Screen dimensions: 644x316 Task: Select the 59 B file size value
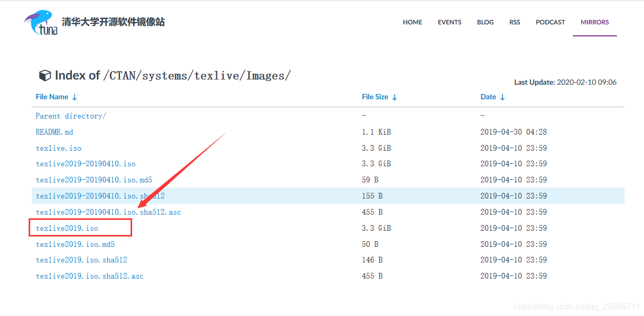tap(370, 180)
